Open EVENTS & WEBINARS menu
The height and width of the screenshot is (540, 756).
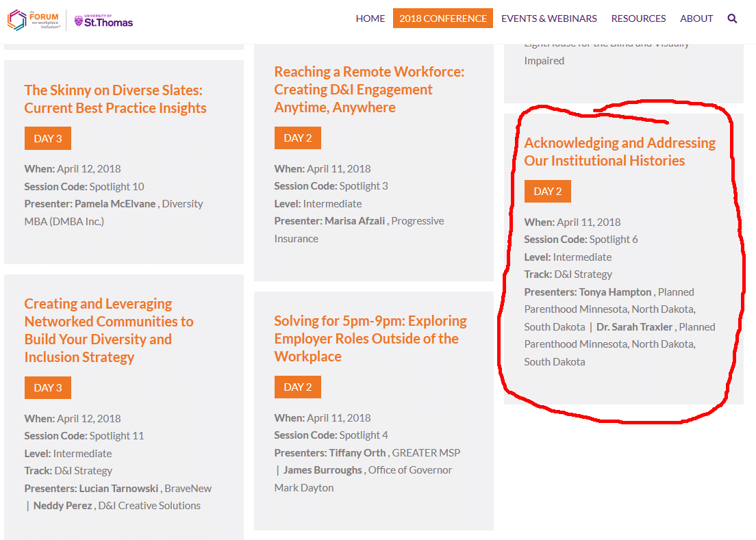549,18
